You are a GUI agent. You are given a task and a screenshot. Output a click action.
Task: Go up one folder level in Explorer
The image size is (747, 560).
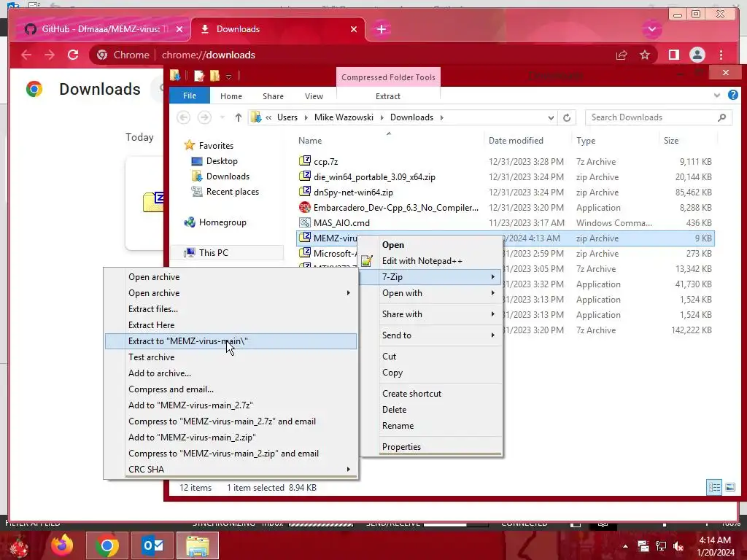239,117
